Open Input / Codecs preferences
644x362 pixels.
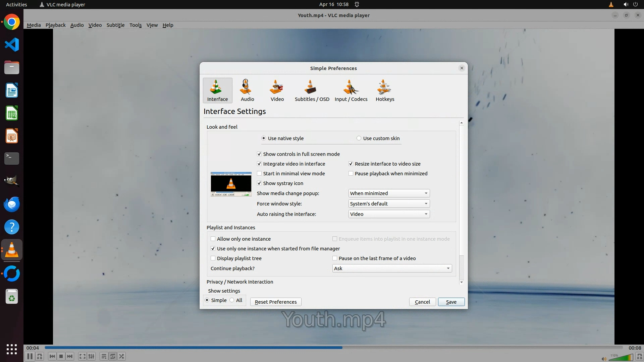tap(351, 90)
